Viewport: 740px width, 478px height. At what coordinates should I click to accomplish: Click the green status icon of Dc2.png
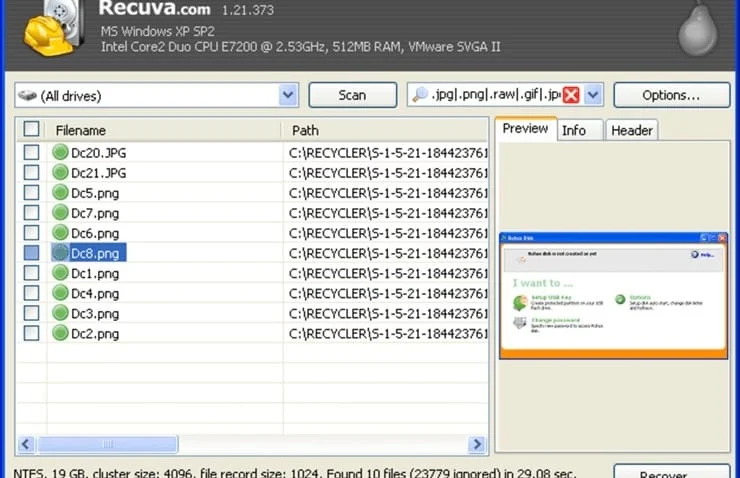(x=60, y=333)
